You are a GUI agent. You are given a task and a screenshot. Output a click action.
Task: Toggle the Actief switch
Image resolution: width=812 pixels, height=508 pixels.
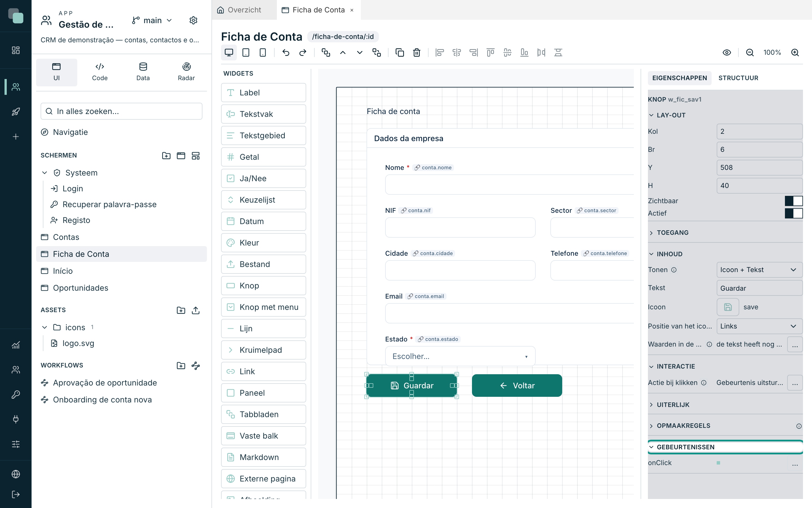(x=794, y=213)
